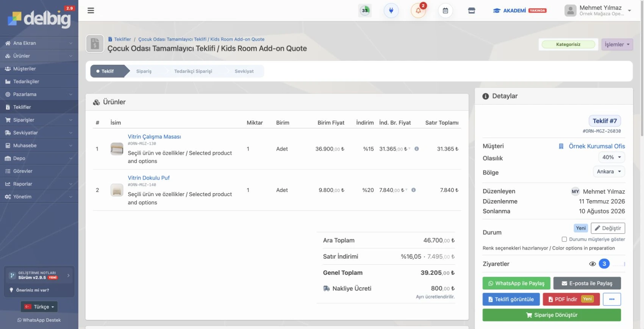Click the green 33 counter badge

point(365,11)
